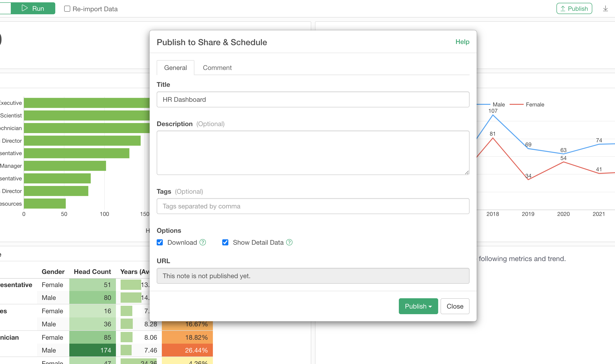615x364 pixels.
Task: Click the Female legend red line swatch
Action: (516, 105)
